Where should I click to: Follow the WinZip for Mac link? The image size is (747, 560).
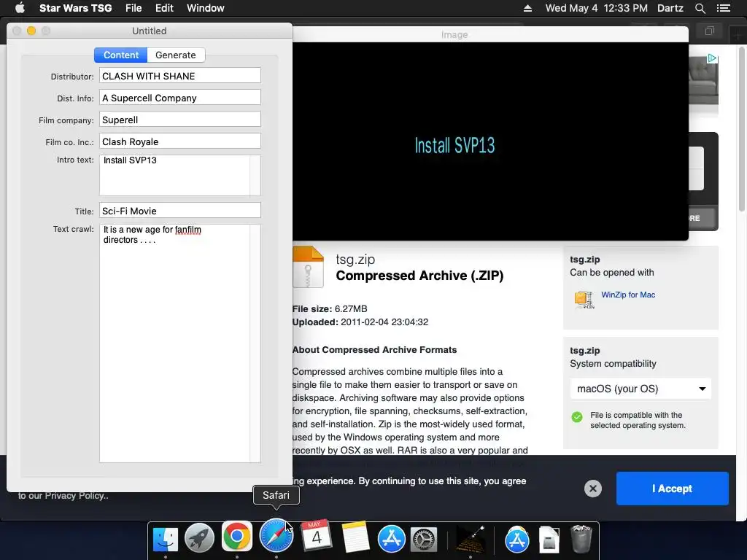(x=628, y=295)
